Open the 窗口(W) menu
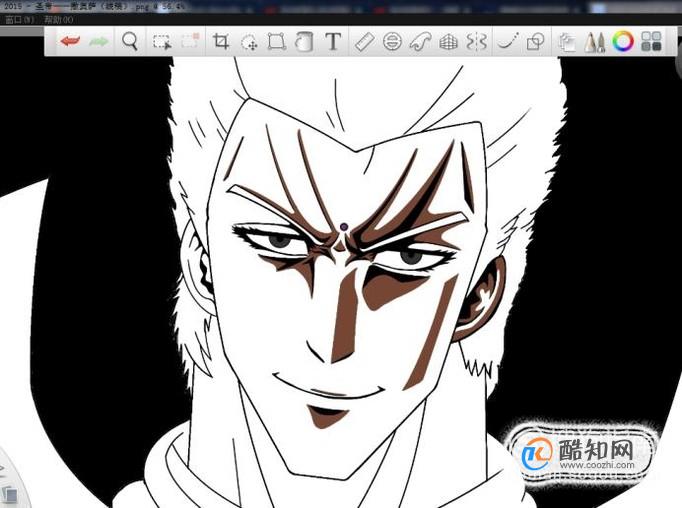 [x=20, y=20]
